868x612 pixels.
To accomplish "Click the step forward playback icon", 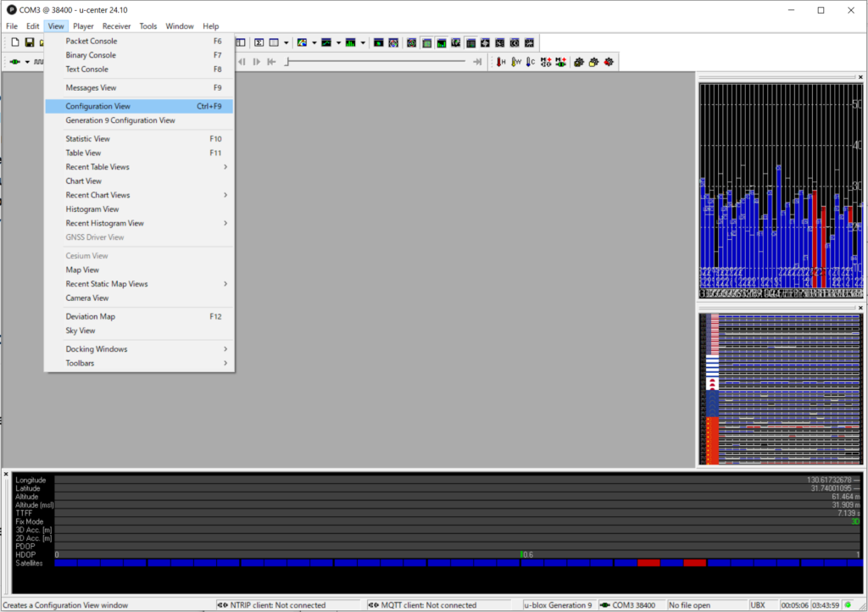I will [256, 62].
